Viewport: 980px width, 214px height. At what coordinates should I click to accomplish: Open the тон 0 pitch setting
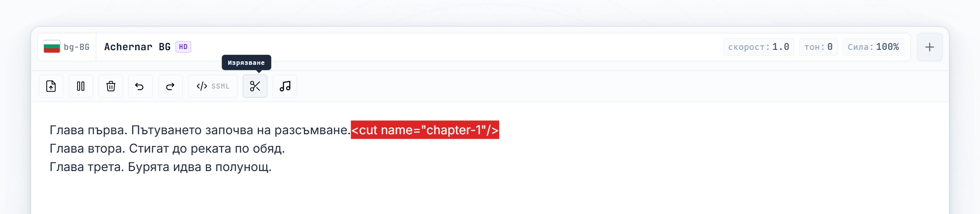click(818, 47)
